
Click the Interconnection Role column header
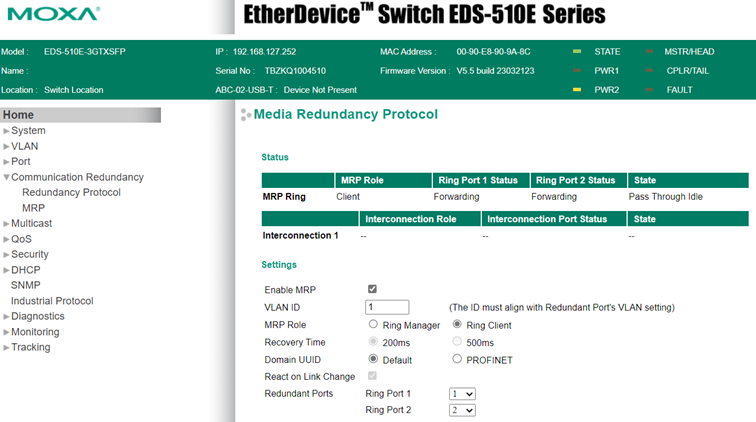pyautogui.click(x=420, y=219)
